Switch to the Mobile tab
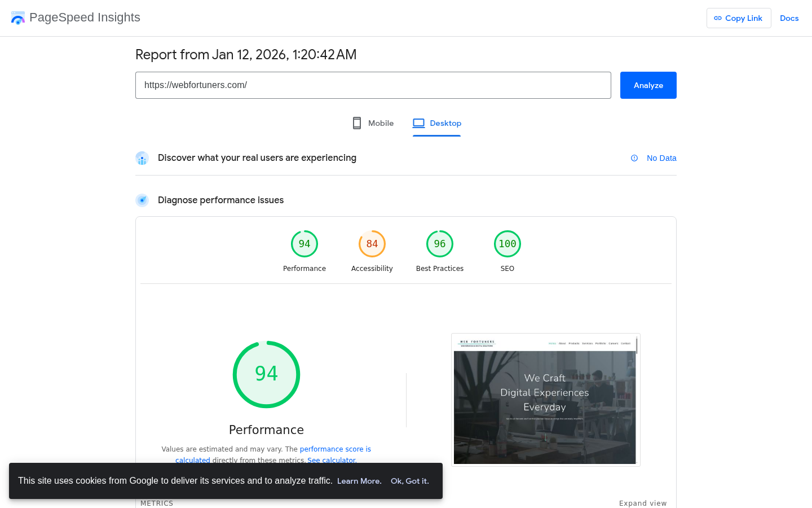This screenshot has width=812, height=508. [381, 123]
